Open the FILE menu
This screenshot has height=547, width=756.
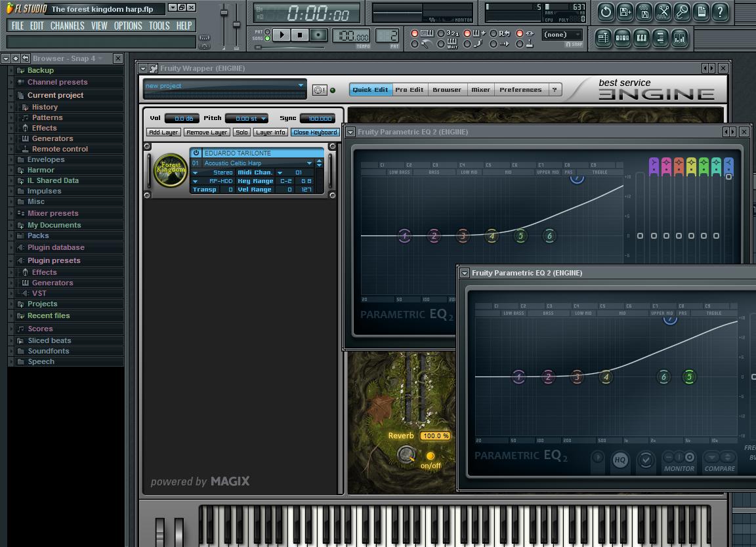tap(17, 26)
